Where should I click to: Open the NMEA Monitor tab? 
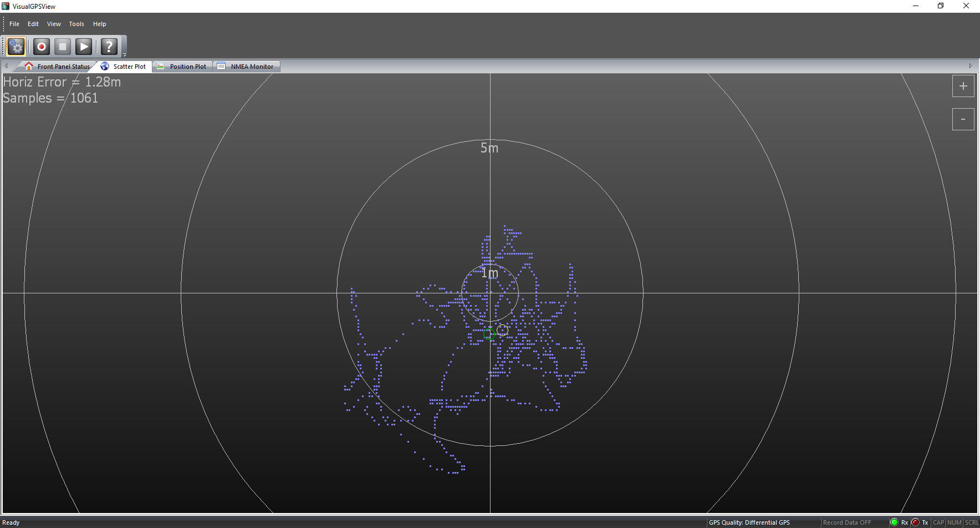tap(246, 67)
